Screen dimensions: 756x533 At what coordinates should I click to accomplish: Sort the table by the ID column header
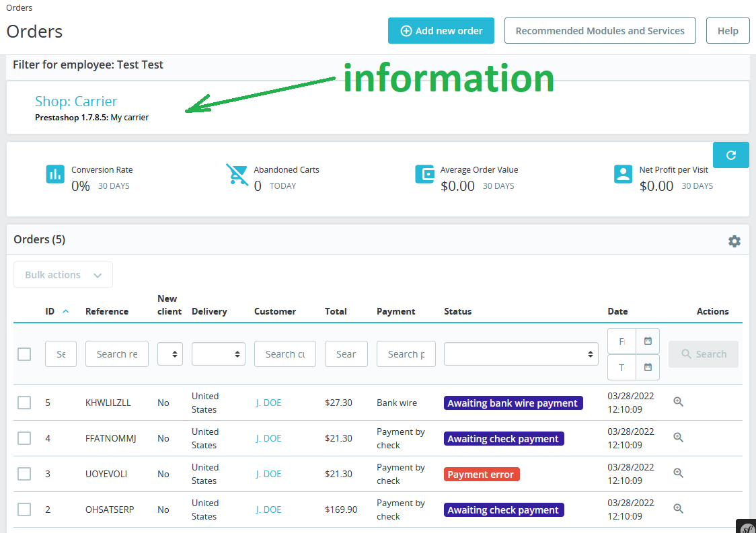coord(50,311)
